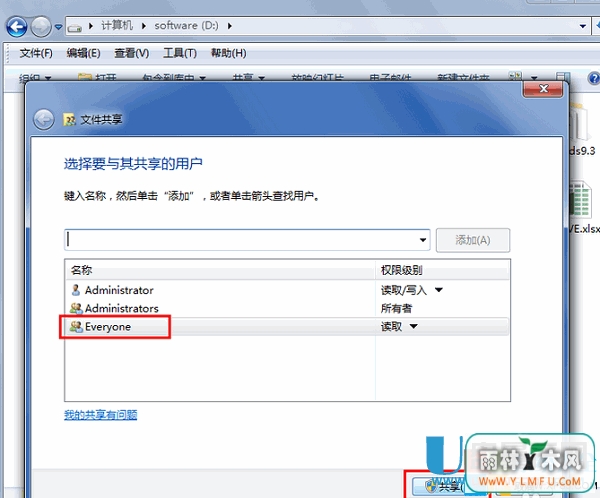The height and width of the screenshot is (498, 600).
Task: Click the 名称 column header
Action: [x=220, y=270]
